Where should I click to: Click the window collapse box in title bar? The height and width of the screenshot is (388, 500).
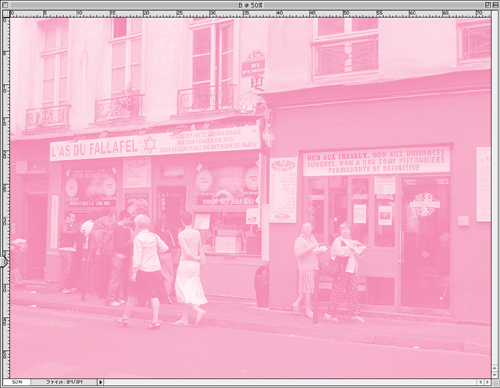[x=495, y=5]
